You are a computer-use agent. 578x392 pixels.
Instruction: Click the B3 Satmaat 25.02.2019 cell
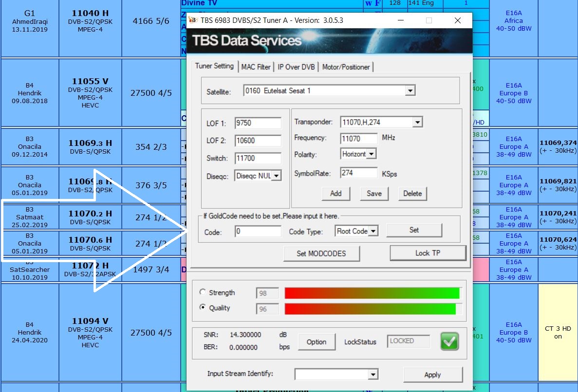[30, 217]
